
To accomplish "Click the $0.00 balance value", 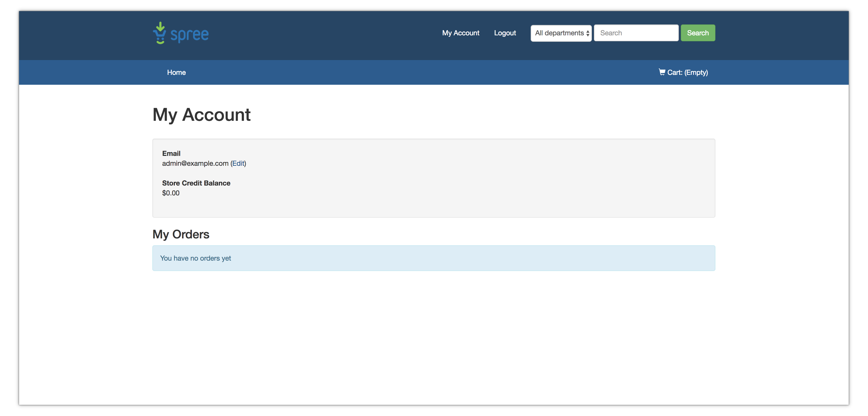I will 171,193.
